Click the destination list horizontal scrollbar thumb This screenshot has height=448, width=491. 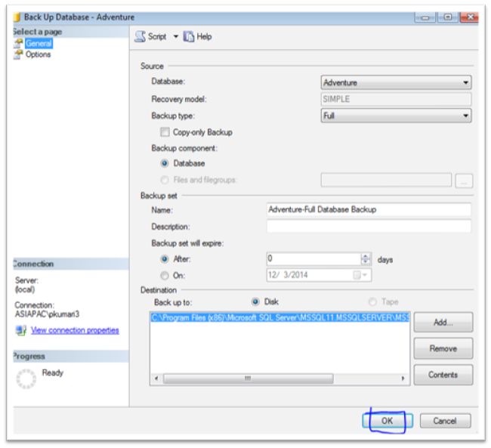(x=248, y=378)
